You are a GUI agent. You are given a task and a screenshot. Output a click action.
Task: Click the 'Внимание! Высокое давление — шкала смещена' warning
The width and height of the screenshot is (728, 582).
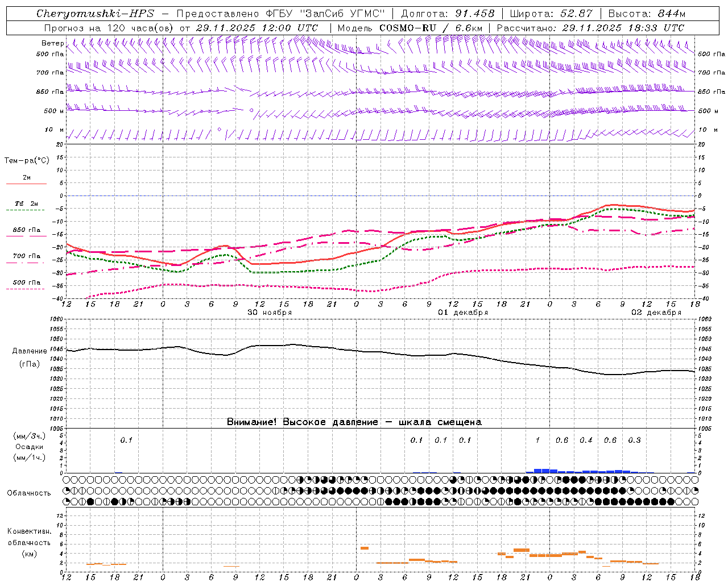[x=354, y=422]
